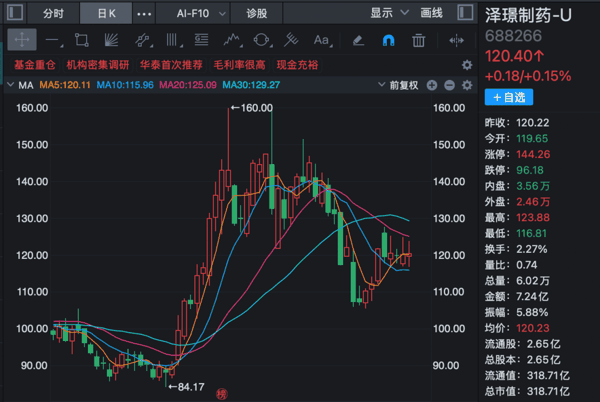Image resolution: width=600 pixels, height=402 pixels.
Task: Click the 毛利率很高 tag
Action: click(239, 65)
